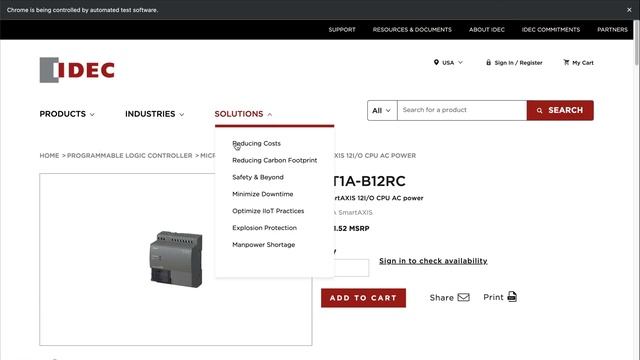The width and height of the screenshot is (640, 360).
Task: Select Reducing Carbon Footprint menu item
Action: tap(275, 160)
